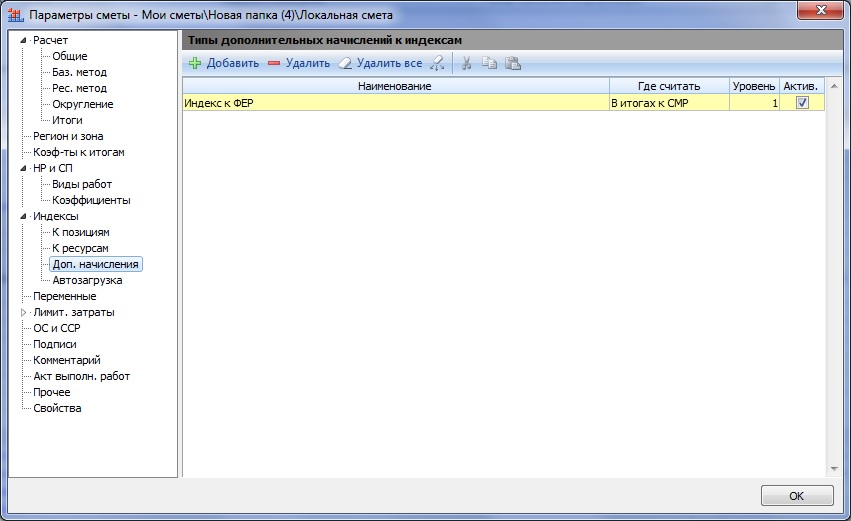Click the Уровень column header
Screen dimensions: 851x521
[754, 86]
